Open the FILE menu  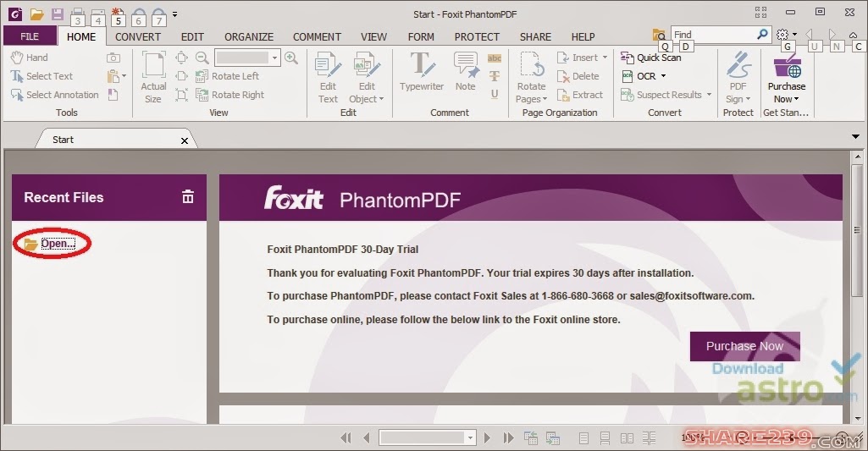(30, 36)
